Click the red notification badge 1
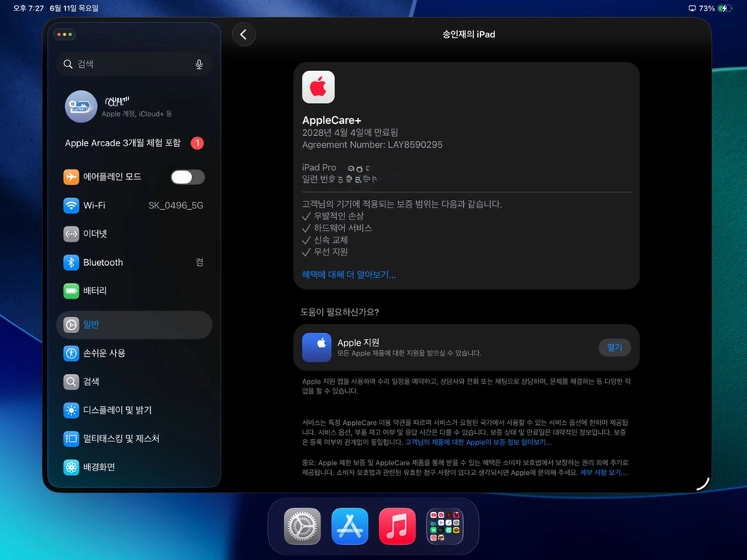The height and width of the screenshot is (560, 747). pos(197,143)
